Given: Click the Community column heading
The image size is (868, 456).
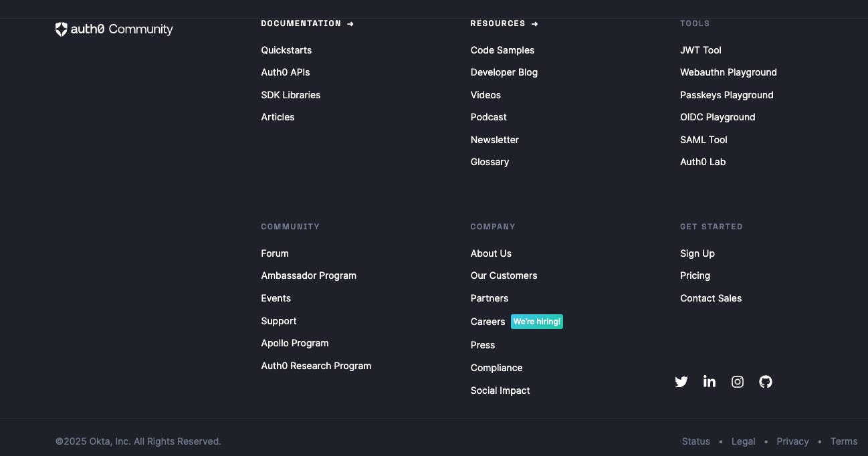Looking at the screenshot, I should [290, 227].
